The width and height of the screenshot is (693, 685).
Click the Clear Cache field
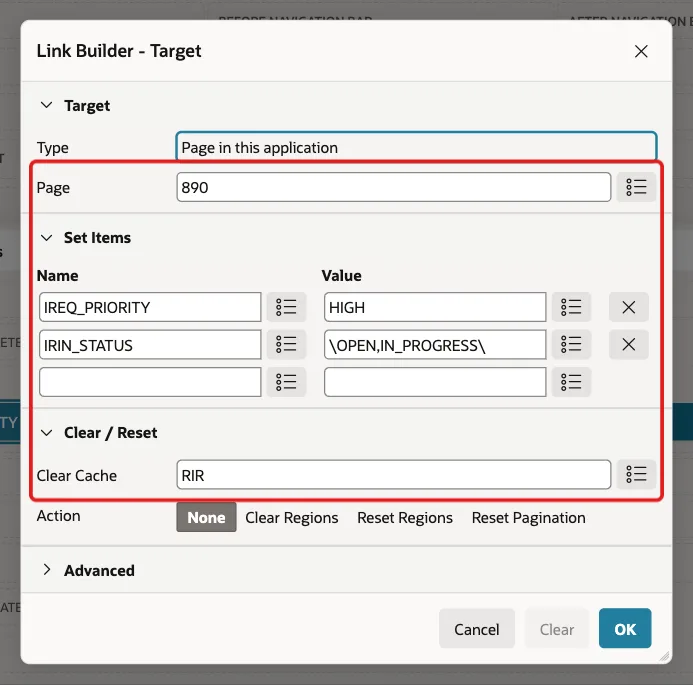[393, 475]
